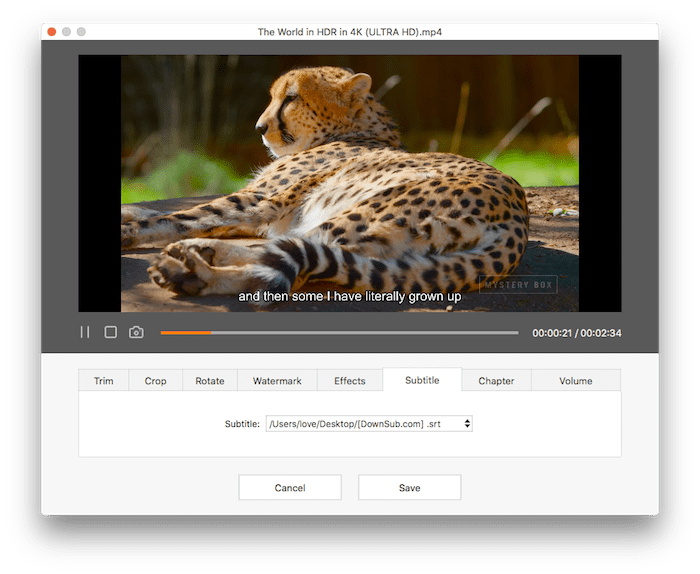Click the Save button

(x=409, y=487)
